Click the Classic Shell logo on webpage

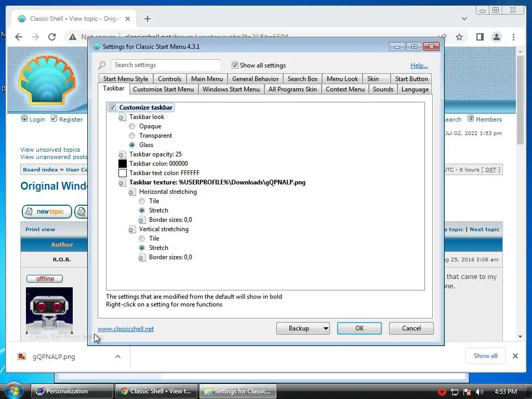tap(47, 80)
